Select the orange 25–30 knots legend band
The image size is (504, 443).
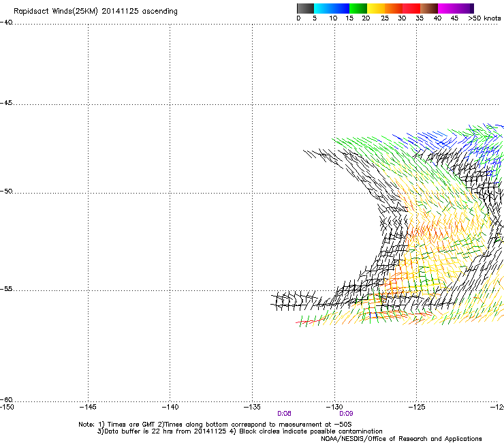394,8
